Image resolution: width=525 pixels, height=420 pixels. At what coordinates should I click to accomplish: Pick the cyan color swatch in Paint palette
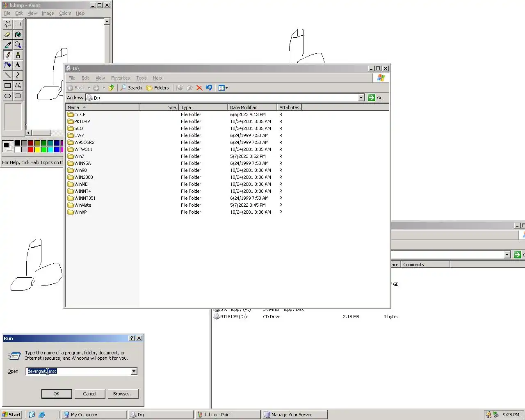(50, 149)
